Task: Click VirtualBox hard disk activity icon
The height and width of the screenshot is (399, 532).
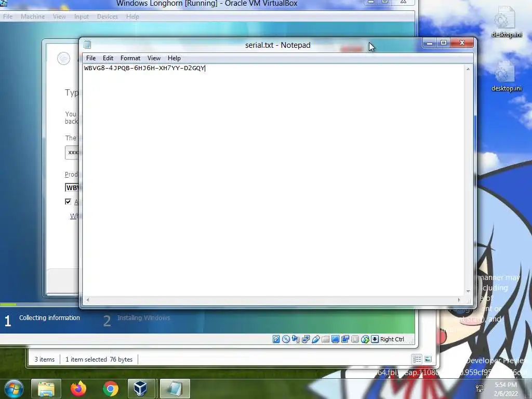Action: 276,339
